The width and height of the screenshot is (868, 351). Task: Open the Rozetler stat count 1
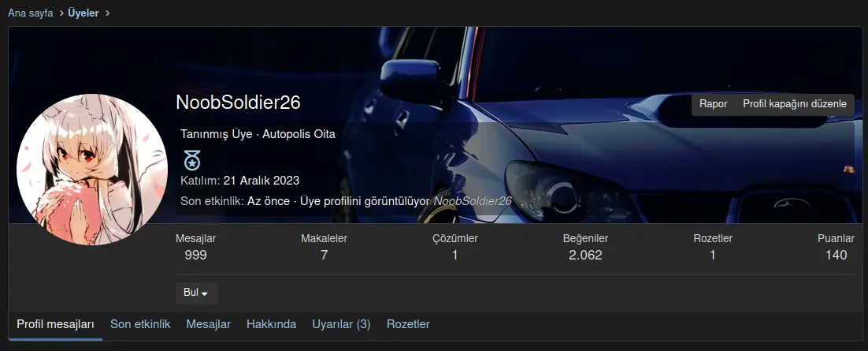pos(713,255)
